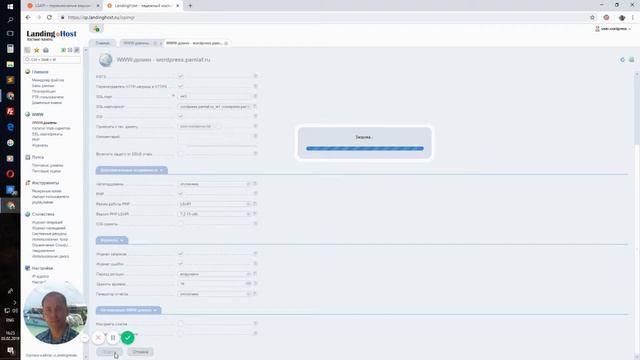Image resolution: width=640 pixels, height=360 pixels.
Task: Click the refresh icon right of the page title
Action: [622, 60]
